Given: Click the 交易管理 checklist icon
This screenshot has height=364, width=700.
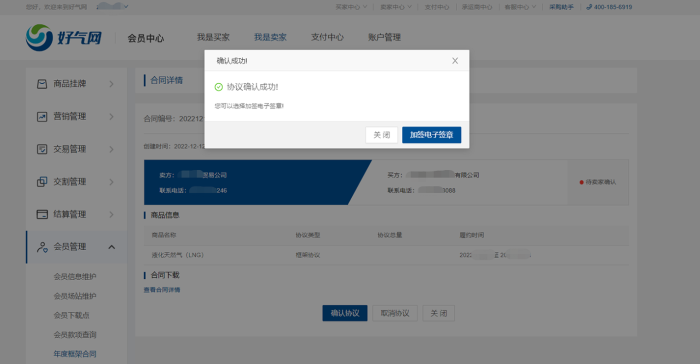Looking at the screenshot, I should 42,149.
